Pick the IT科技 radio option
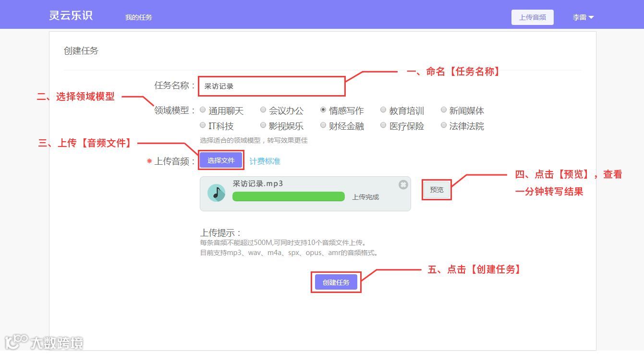 coord(203,125)
